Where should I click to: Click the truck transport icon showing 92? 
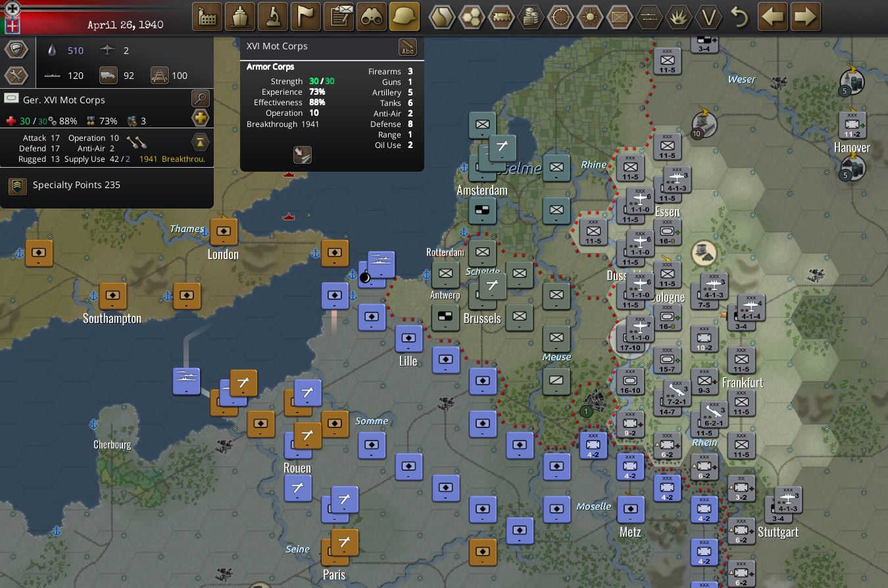pyautogui.click(x=109, y=75)
